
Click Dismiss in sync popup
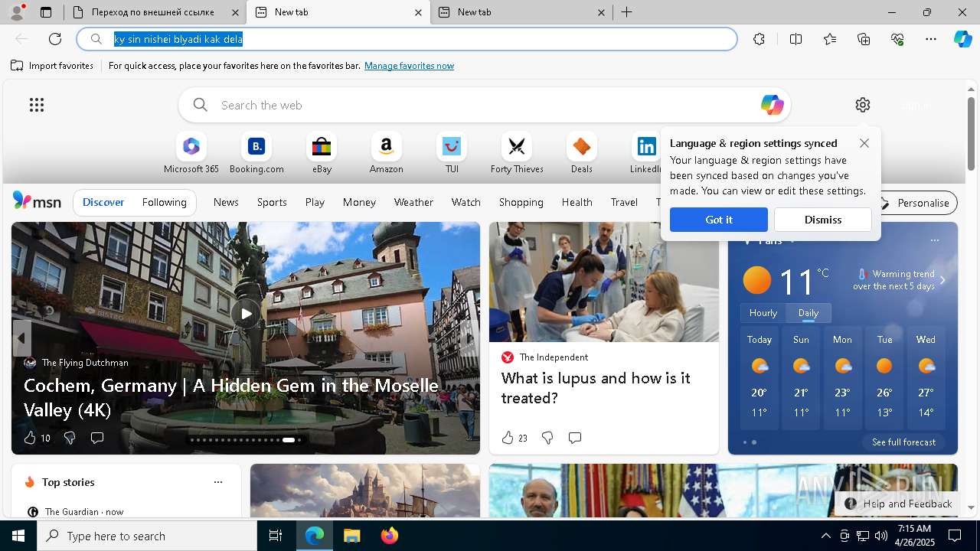823,220
